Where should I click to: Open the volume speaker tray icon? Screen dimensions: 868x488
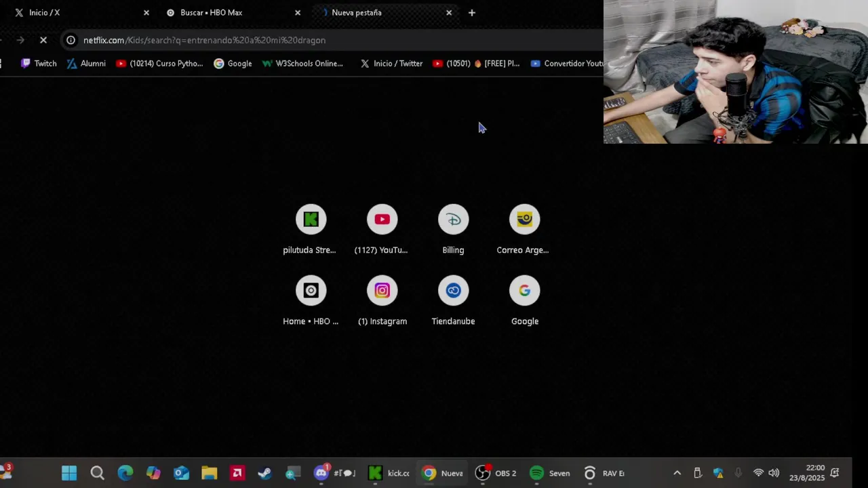click(774, 473)
